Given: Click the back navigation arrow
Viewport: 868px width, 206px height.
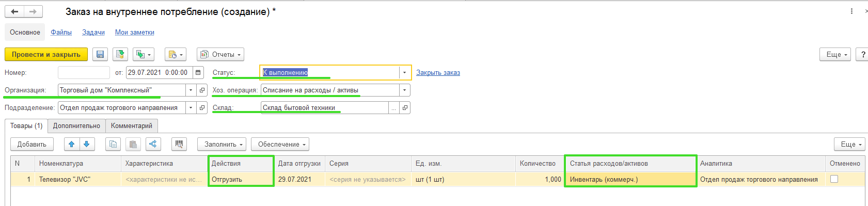Looking at the screenshot, I should 14,11.
